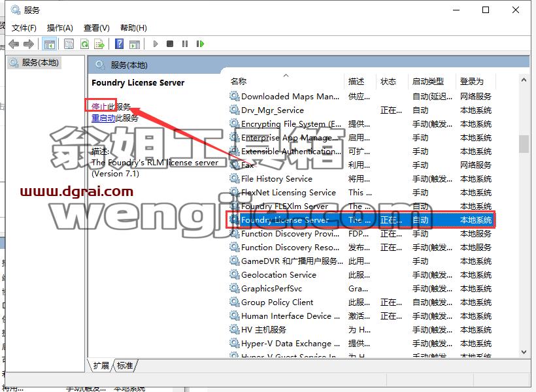The image size is (536, 392).
Task: Click the Forward arrow toolbar icon
Action: [x=29, y=44]
